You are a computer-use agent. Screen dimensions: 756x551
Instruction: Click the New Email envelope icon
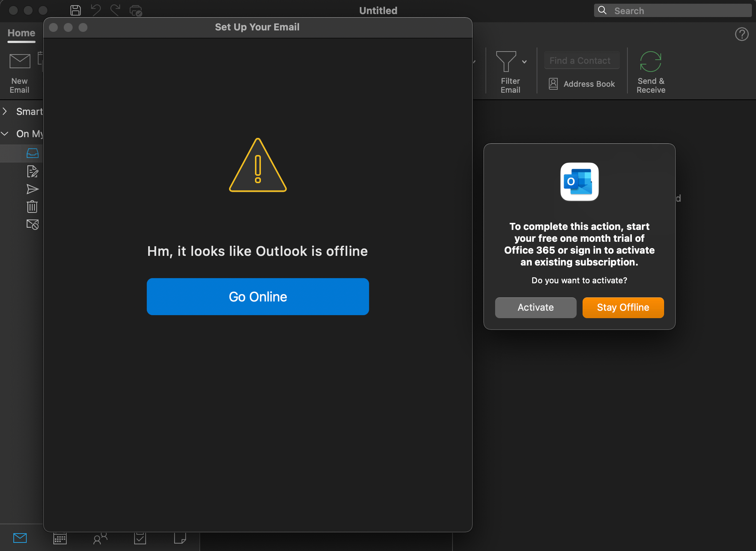point(20,61)
